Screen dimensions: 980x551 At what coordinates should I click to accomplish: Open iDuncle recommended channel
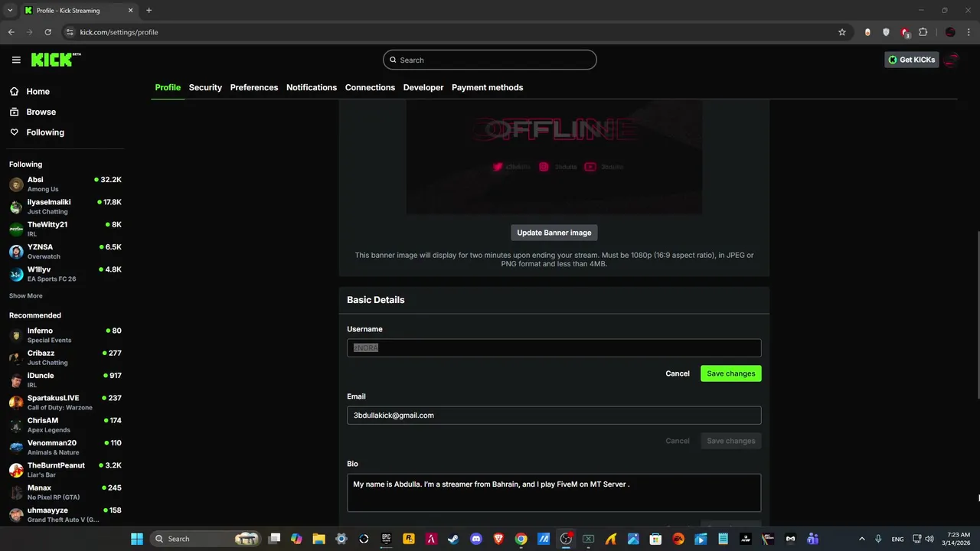[65, 380]
